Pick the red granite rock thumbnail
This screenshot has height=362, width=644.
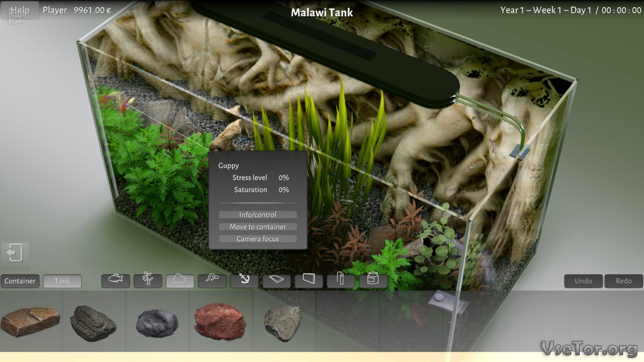tap(220, 321)
